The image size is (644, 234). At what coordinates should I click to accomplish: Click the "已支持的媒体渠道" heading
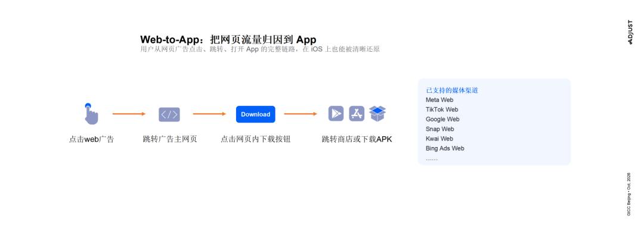[452, 90]
